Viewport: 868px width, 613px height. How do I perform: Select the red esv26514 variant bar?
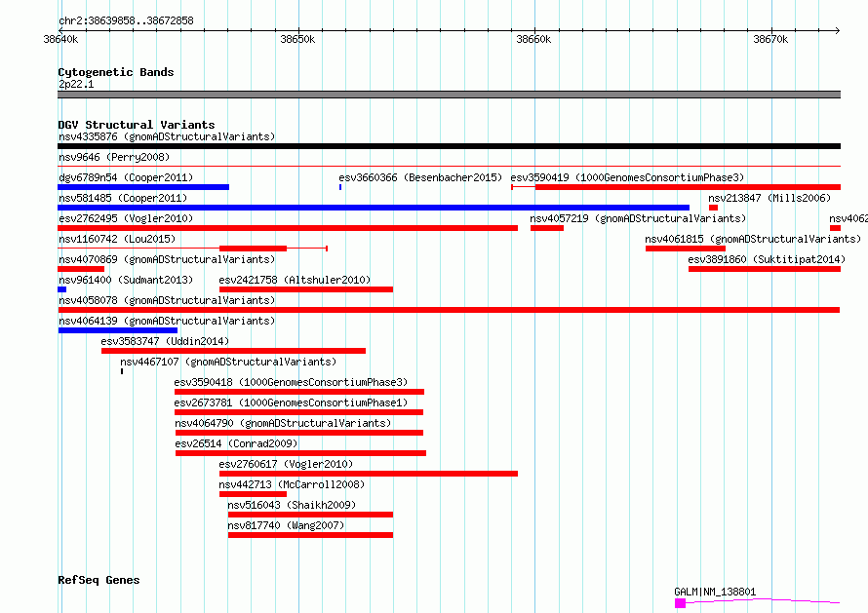point(300,453)
